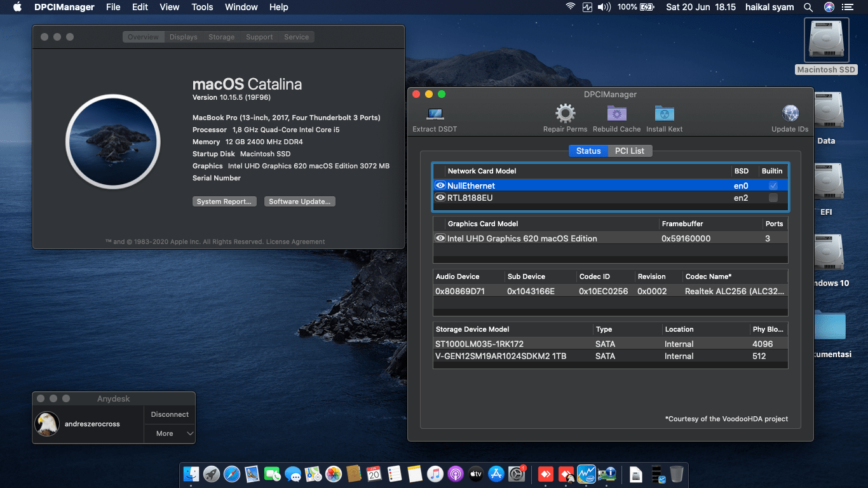
Task: Expand the More dropdown in AnyDesk
Action: pyautogui.click(x=170, y=433)
